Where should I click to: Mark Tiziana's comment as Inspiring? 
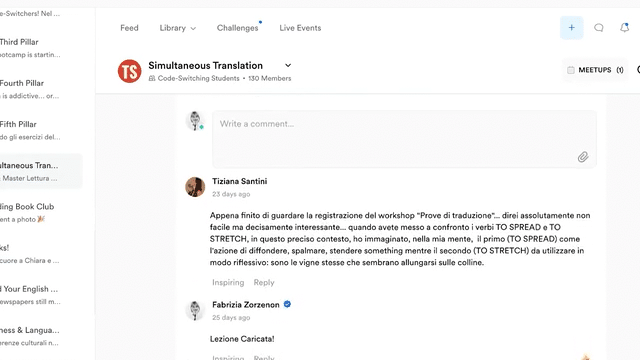pos(228,282)
